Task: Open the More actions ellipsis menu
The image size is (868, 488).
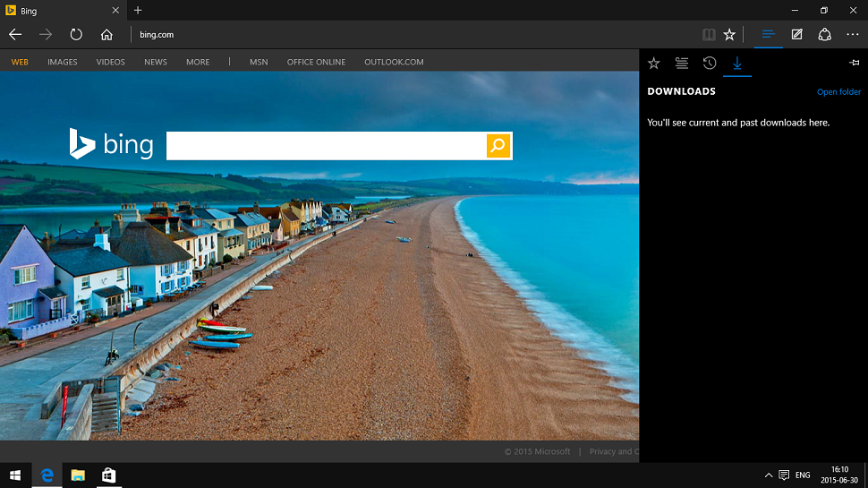Action: [852, 34]
